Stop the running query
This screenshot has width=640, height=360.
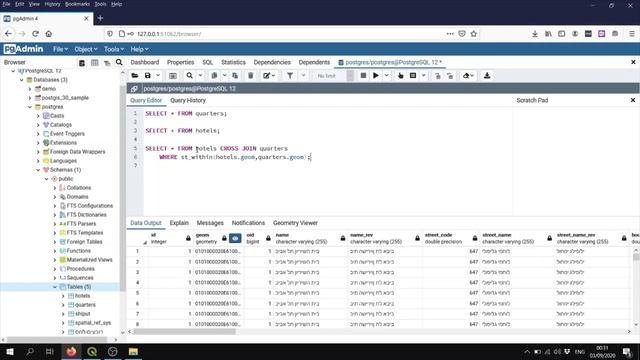click(x=363, y=76)
